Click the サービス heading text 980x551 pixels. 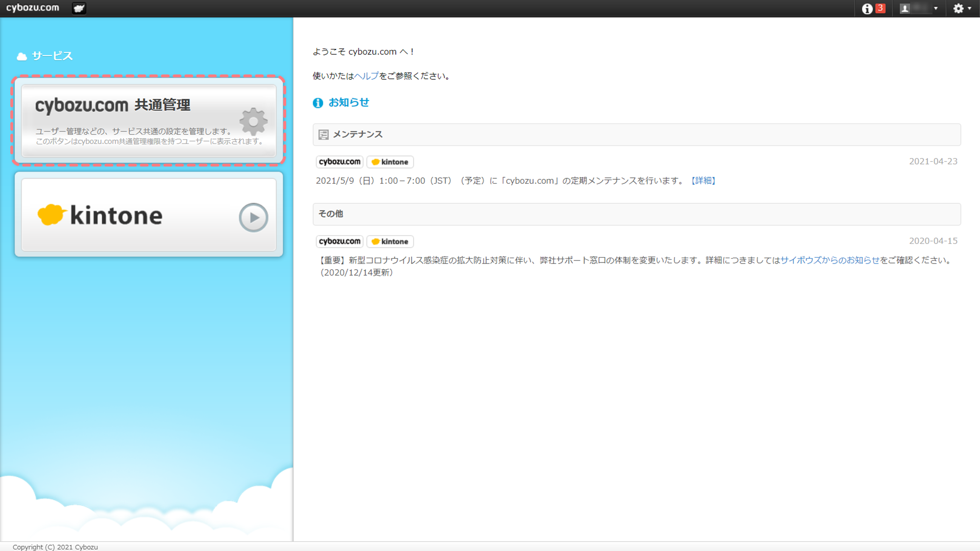click(52, 56)
